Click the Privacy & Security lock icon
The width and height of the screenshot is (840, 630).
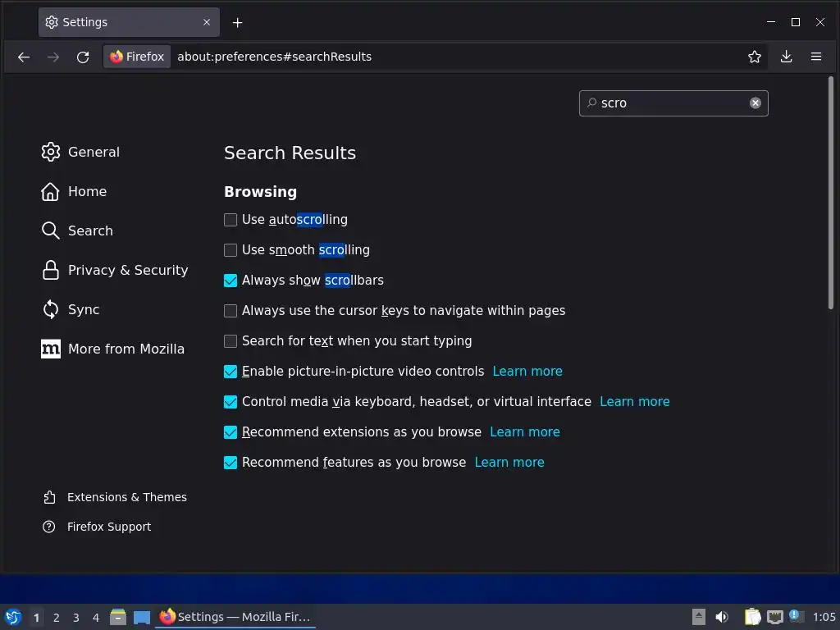pos(50,270)
